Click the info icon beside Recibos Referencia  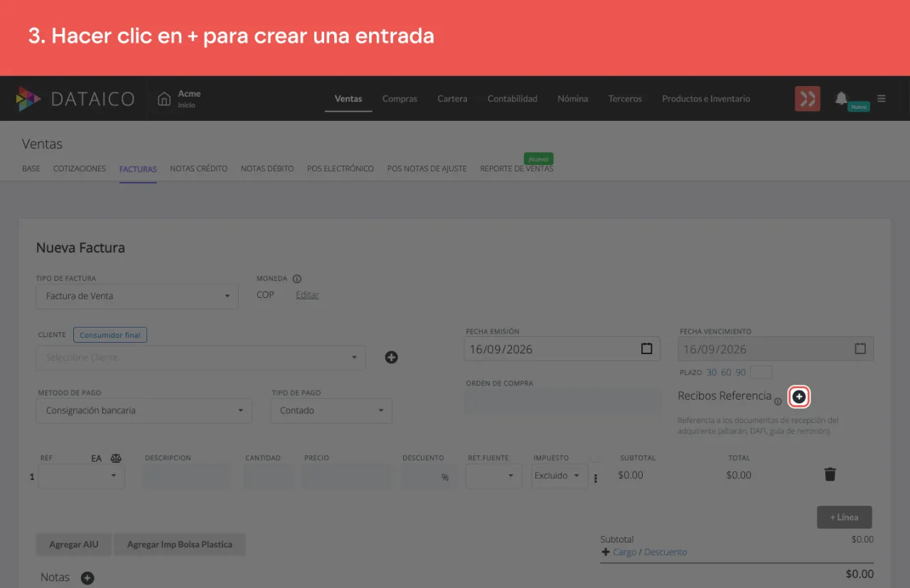778,402
